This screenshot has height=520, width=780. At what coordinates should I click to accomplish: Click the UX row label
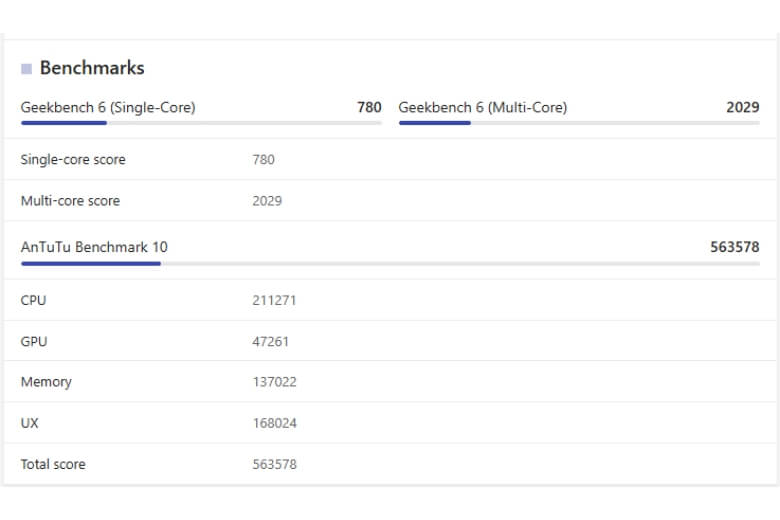29,423
